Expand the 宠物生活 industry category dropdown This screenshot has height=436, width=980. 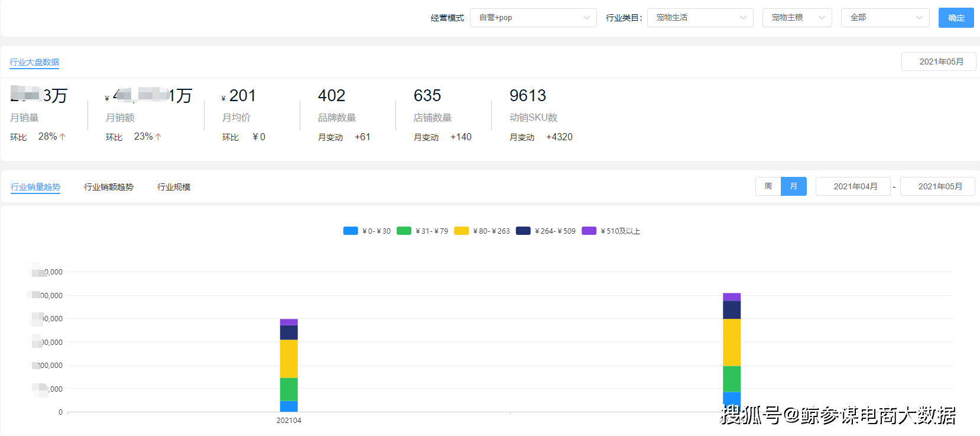coord(700,18)
